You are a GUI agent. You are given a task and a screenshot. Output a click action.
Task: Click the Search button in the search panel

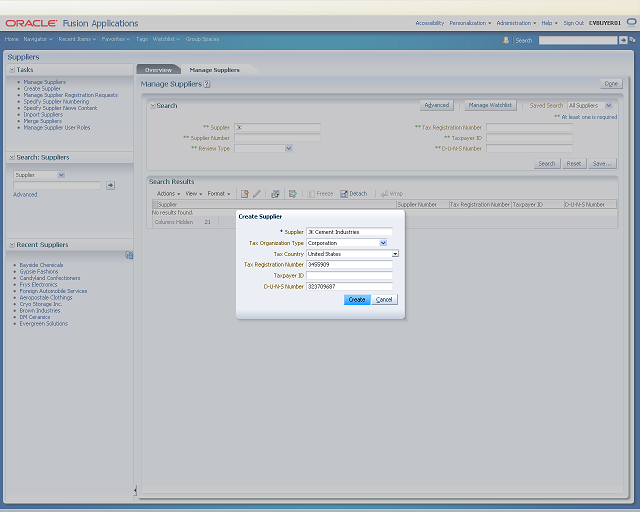click(547, 164)
